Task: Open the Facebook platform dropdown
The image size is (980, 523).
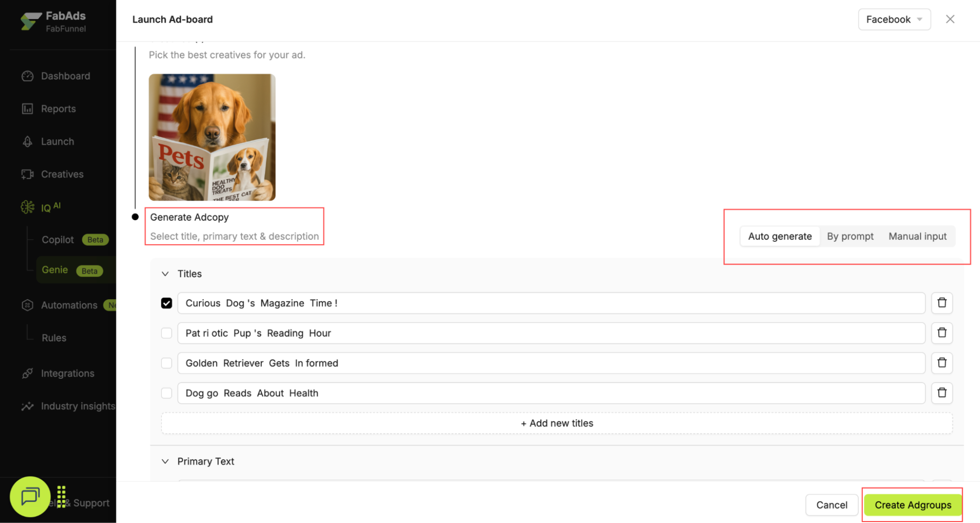Action: 894,20
